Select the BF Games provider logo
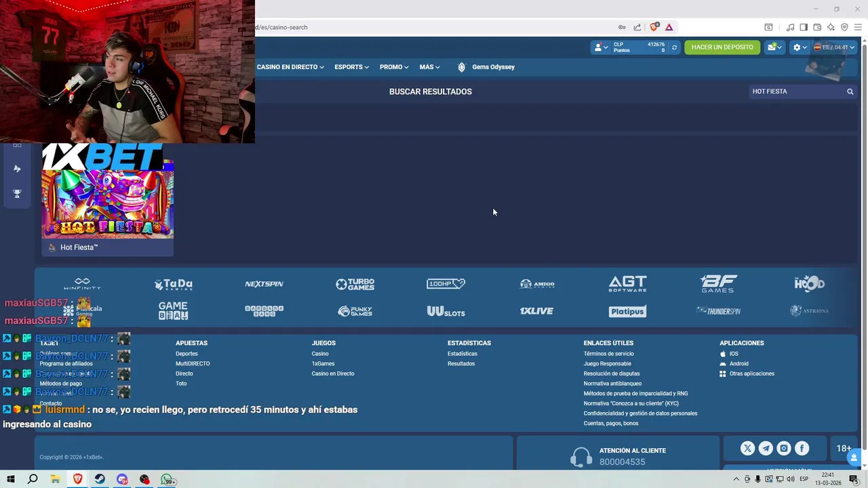868x488 pixels. 718,284
